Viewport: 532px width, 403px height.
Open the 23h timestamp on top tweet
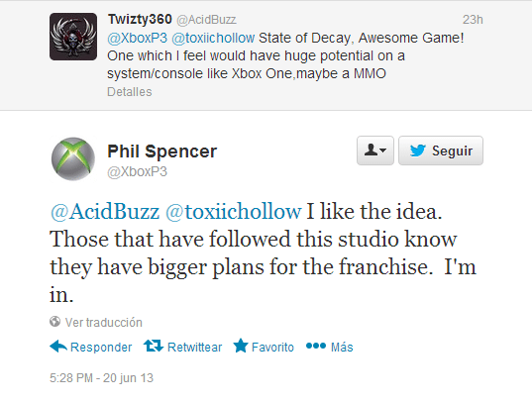(x=473, y=20)
